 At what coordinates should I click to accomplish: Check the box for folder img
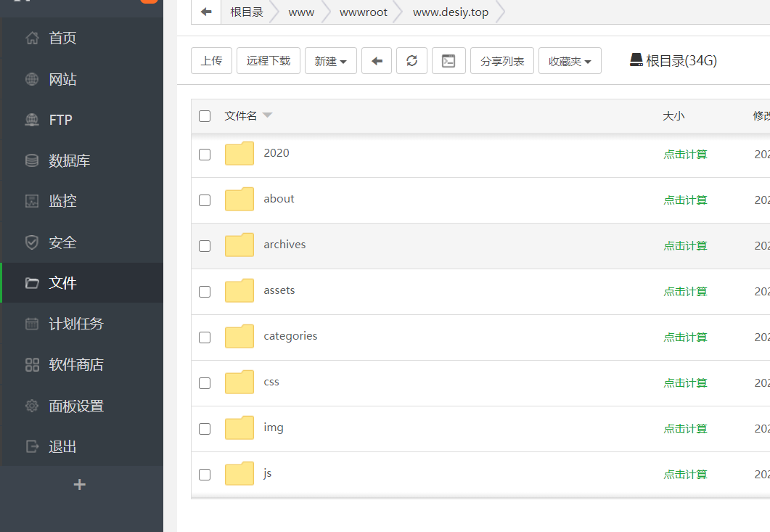pyautogui.click(x=205, y=428)
